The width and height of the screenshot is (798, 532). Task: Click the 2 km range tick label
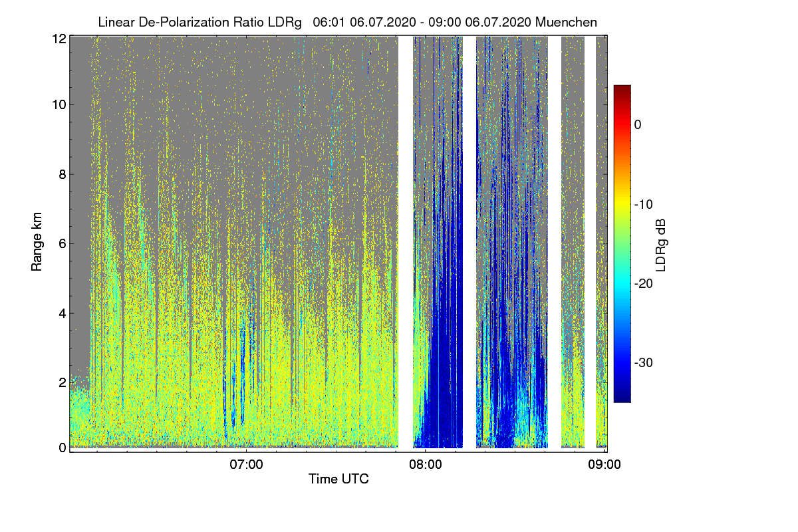point(62,382)
